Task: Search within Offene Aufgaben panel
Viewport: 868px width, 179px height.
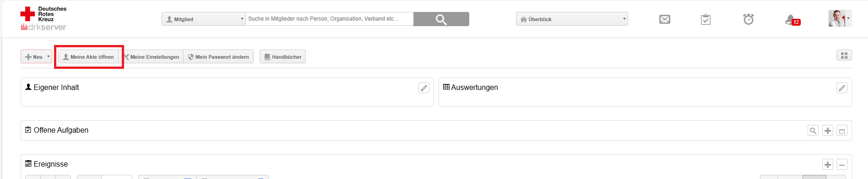Action: tap(813, 131)
